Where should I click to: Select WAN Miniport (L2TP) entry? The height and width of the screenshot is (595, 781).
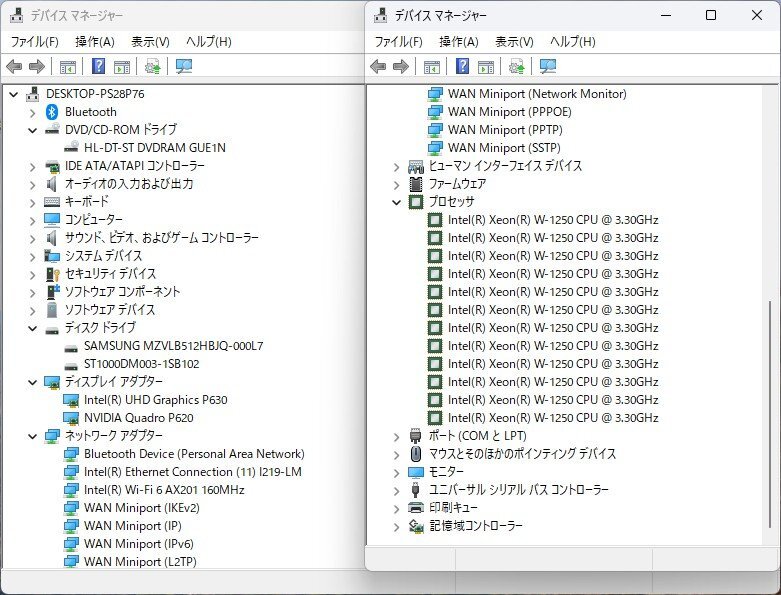point(140,562)
